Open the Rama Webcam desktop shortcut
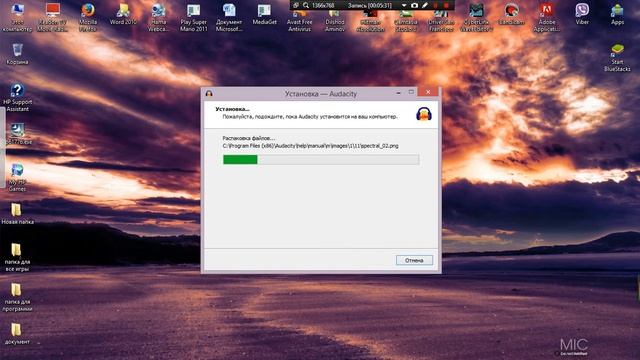Screen dimensions: 640x360 coord(158,17)
